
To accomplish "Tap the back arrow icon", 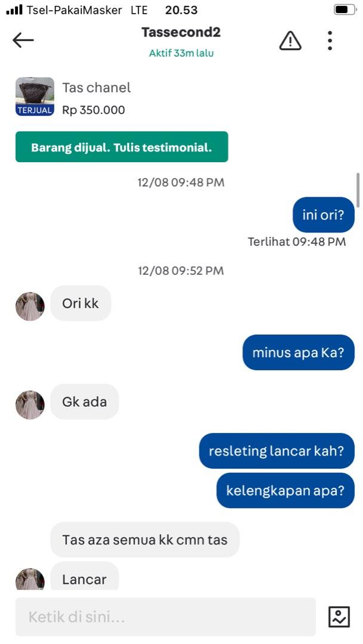I will click(x=23, y=41).
